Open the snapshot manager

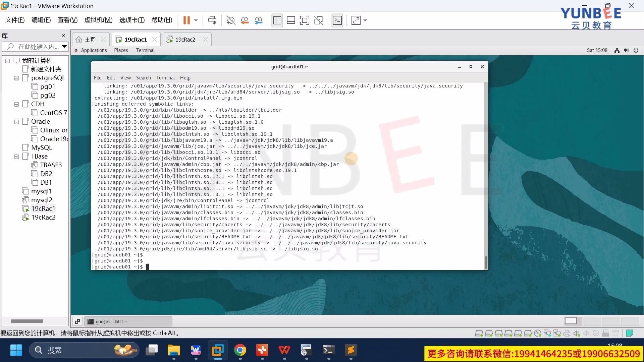point(259,20)
